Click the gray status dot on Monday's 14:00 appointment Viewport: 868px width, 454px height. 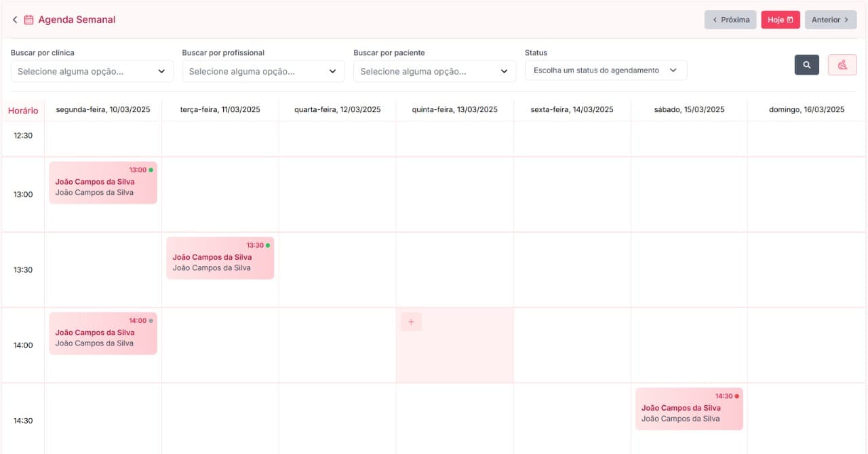(x=151, y=320)
